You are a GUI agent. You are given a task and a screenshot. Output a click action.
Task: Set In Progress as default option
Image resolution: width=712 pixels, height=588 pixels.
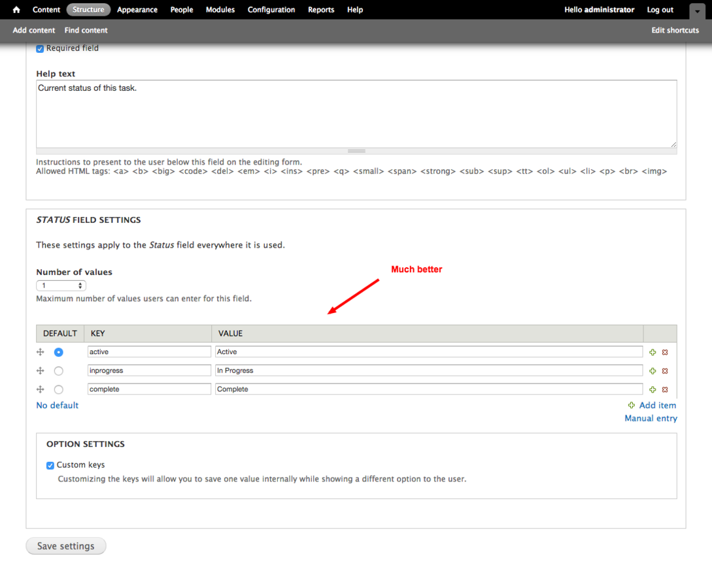(x=59, y=370)
